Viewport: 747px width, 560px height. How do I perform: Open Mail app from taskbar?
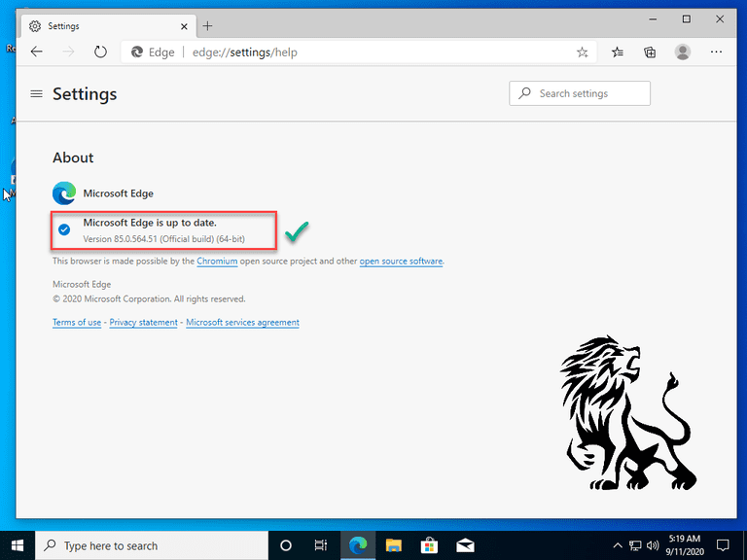pyautogui.click(x=465, y=545)
